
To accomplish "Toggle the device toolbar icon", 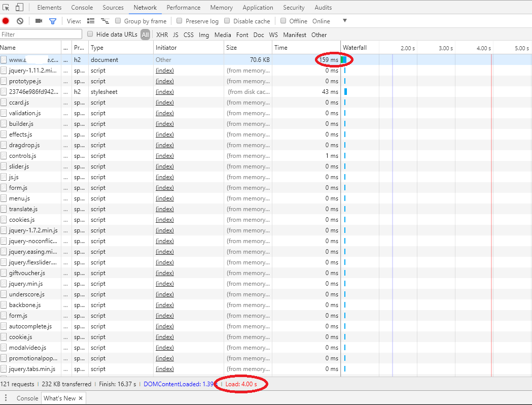I will click(x=19, y=7).
